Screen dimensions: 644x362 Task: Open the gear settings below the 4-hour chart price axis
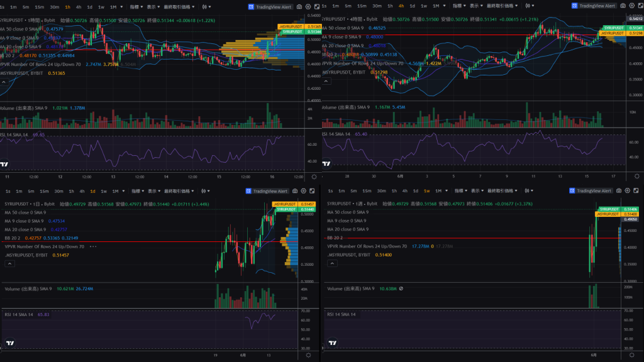(x=636, y=176)
